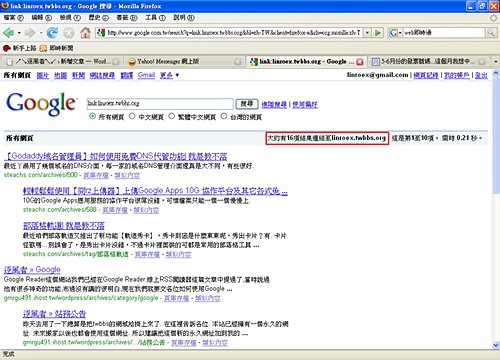Click inside the Google search query field
This screenshot has height=360, width=500.
tap(160, 104)
